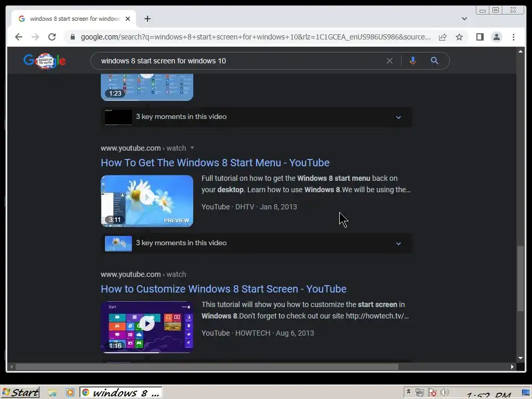
Task: Click horizontal scrollbar right arrow
Action: click(512, 367)
